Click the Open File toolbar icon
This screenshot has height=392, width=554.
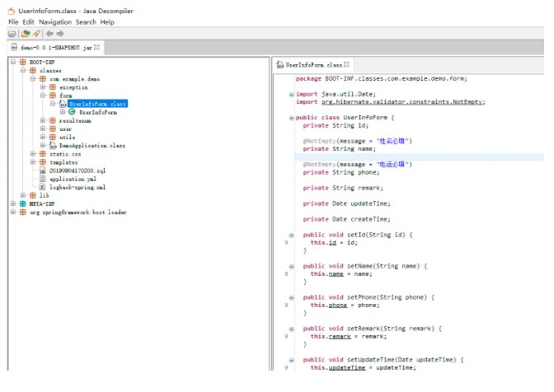[x=12, y=34]
